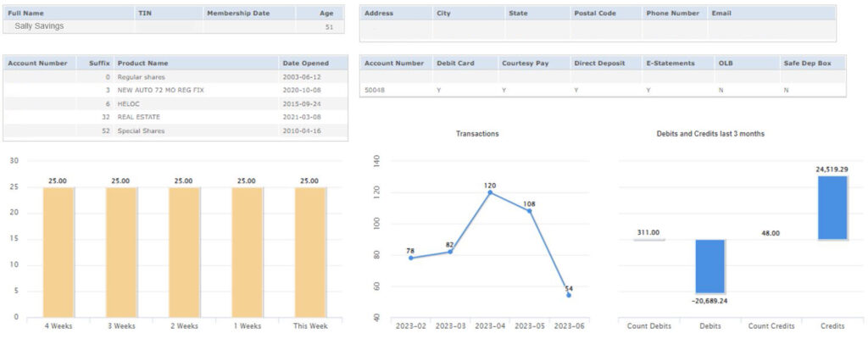This screenshot has width=868, height=339.
Task: Click the Full Name column header
Action: pos(70,14)
